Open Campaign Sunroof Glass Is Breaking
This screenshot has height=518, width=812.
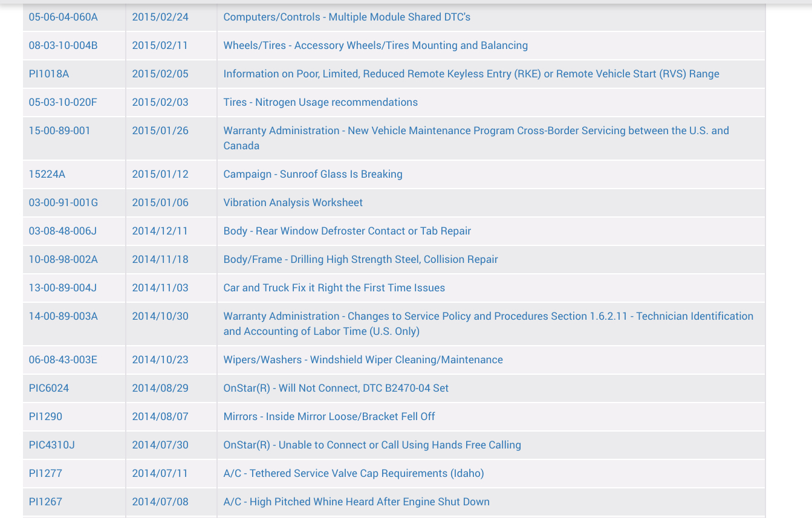pos(313,174)
